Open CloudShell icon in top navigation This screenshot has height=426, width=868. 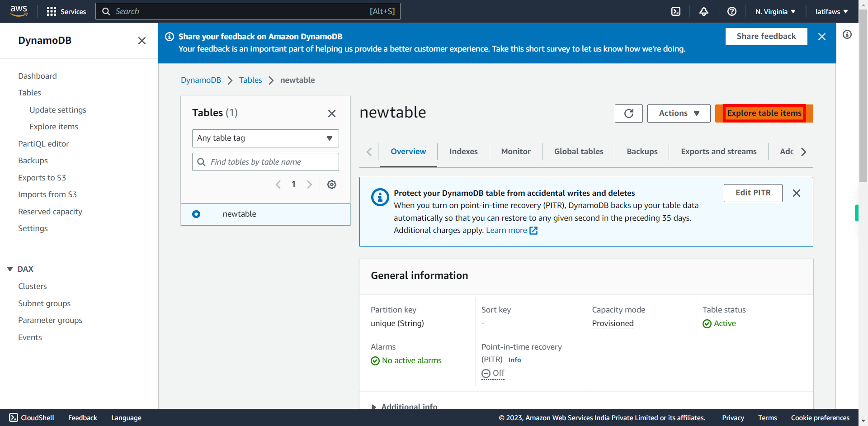pos(676,11)
